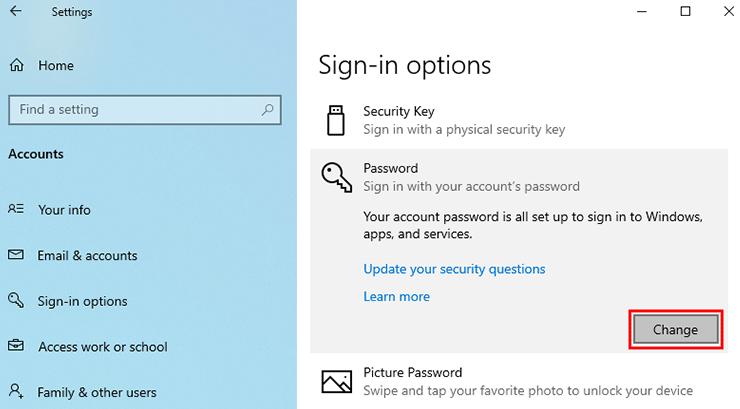Select the Access work or school briefcase icon
Image resolution: width=740 pixels, height=409 pixels.
pos(16,346)
